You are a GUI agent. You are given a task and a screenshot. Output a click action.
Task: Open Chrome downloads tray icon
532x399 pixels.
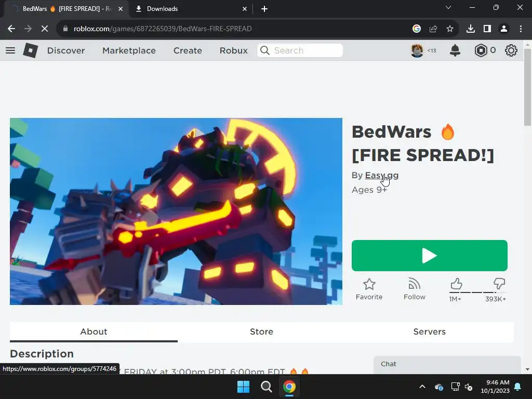tap(471, 29)
